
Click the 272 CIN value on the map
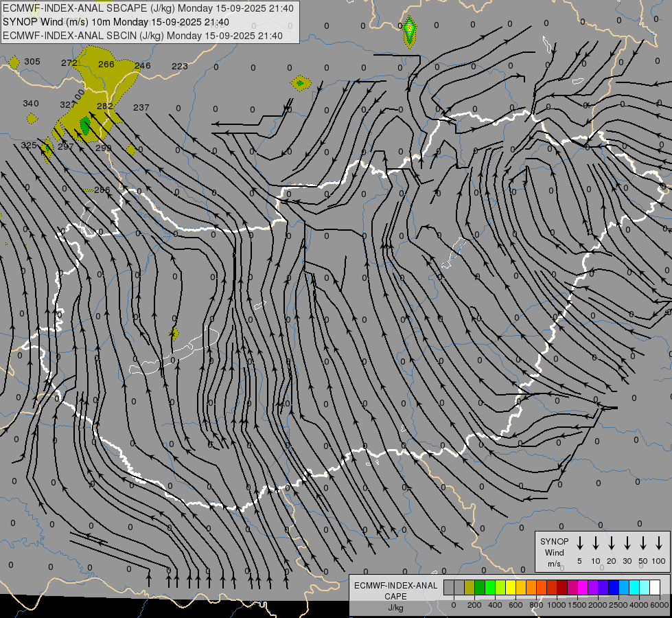coord(69,63)
